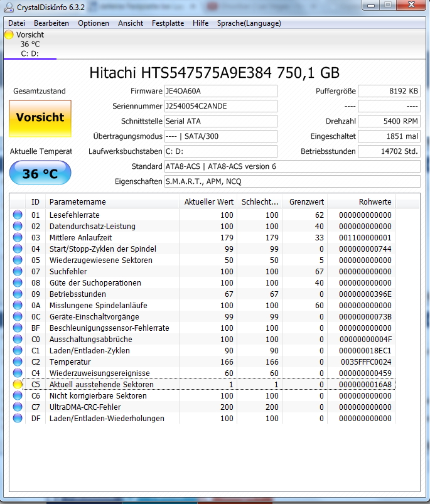Image resolution: width=430 pixels, height=504 pixels.
Task: Click the Übertragungsmodus field SATA/300
Action: tap(221, 136)
